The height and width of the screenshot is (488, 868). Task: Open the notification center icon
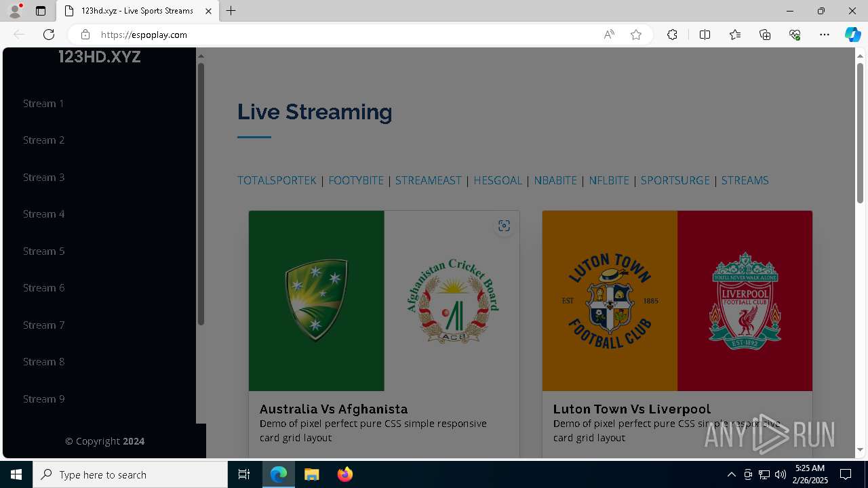846,474
